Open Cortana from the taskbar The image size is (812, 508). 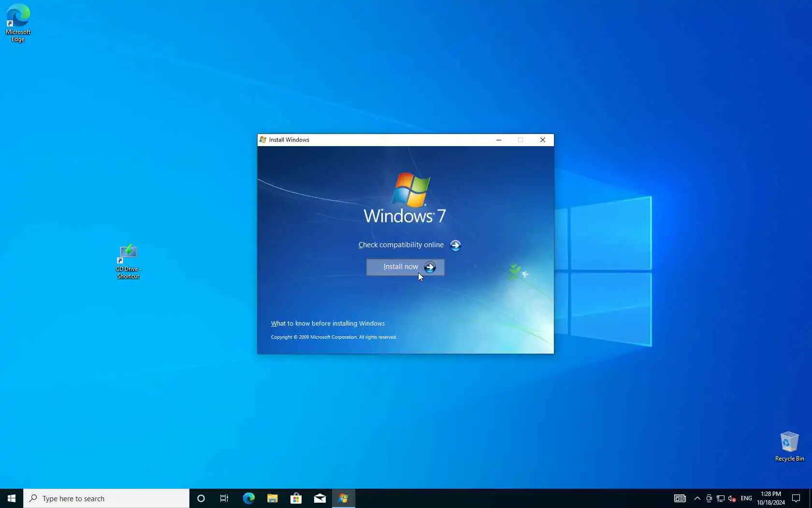click(x=201, y=498)
